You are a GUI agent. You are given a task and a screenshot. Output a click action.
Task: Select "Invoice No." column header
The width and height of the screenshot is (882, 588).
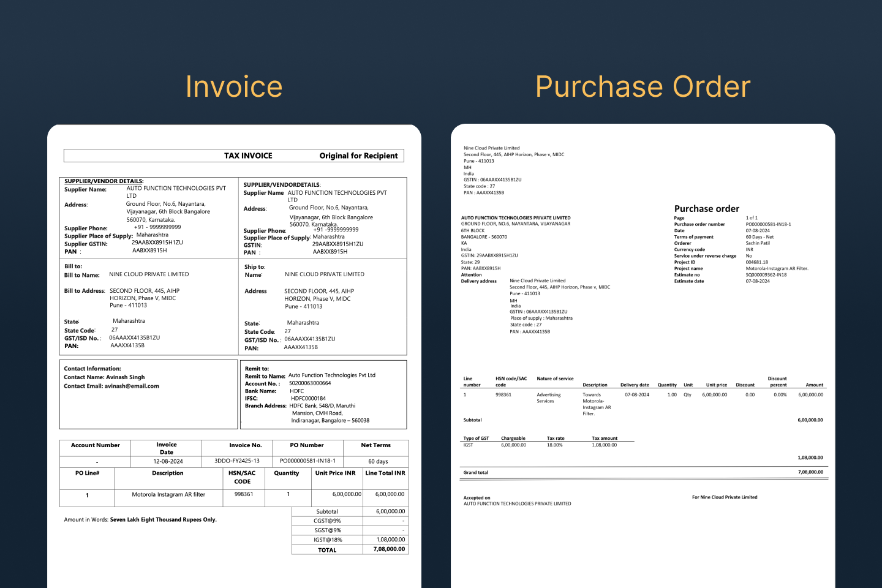pyautogui.click(x=246, y=445)
